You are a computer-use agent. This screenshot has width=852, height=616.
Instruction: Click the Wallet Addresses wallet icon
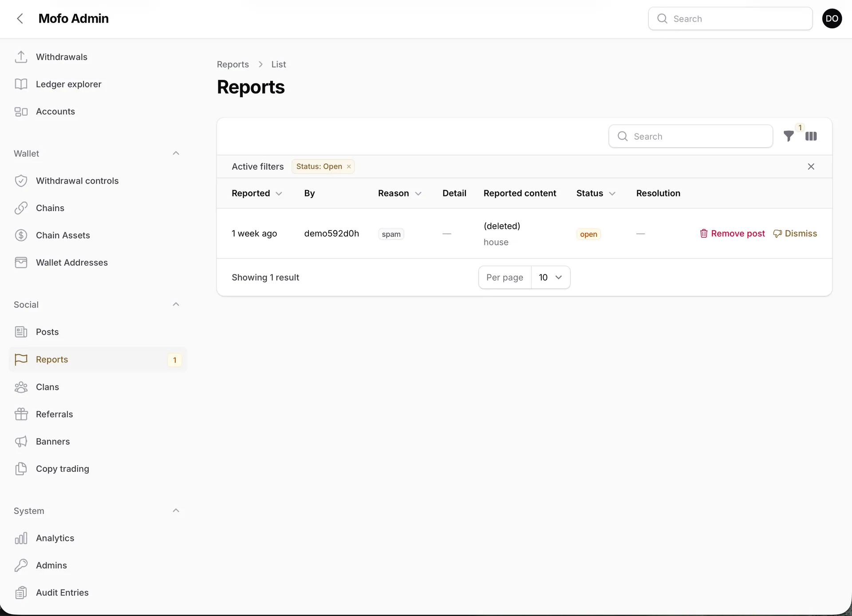point(21,263)
